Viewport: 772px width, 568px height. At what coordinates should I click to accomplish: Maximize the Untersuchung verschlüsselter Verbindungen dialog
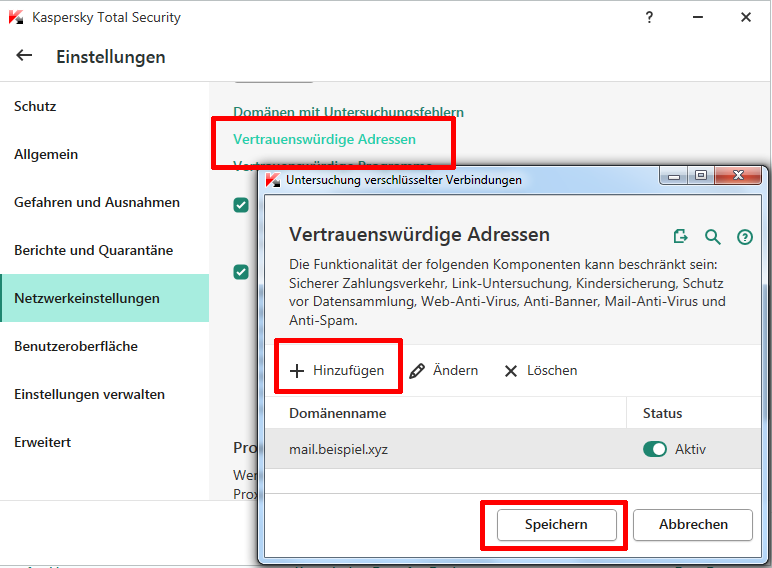click(x=701, y=176)
